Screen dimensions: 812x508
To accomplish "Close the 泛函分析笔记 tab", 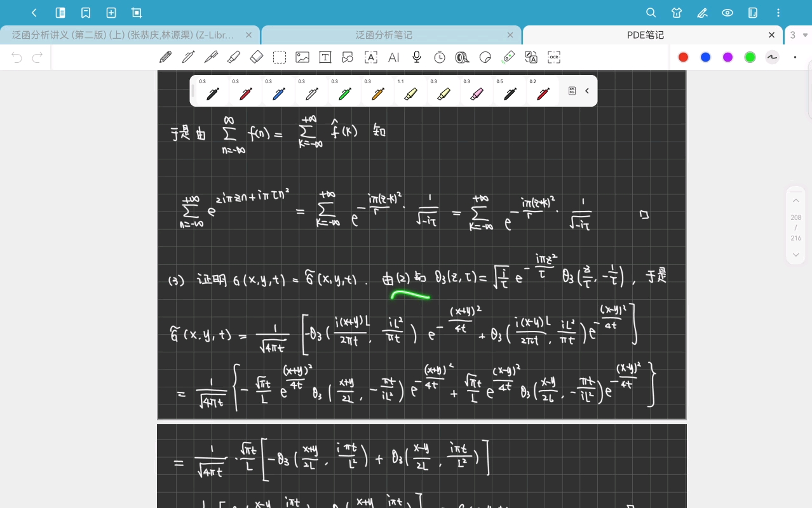I will pyautogui.click(x=510, y=36).
